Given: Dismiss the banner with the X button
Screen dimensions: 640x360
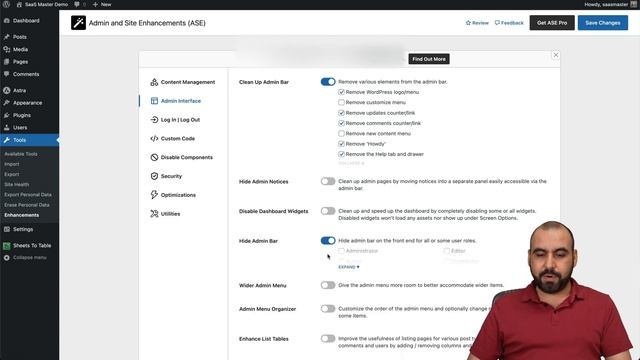Looking at the screenshot, I should [556, 55].
